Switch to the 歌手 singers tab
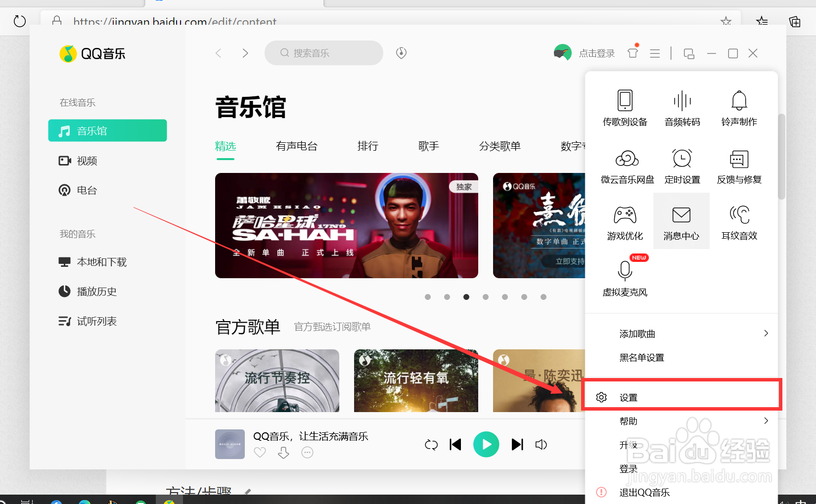 pos(429,146)
